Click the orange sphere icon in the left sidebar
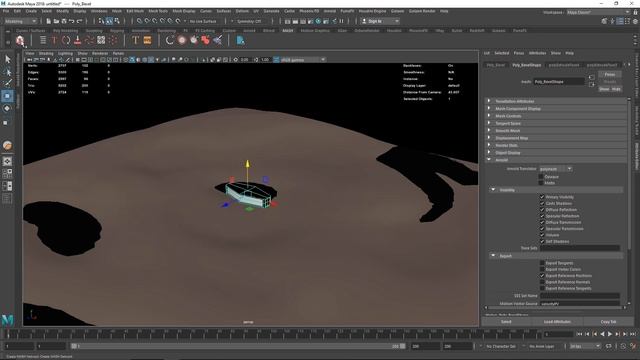Viewport: 640px width, 360px height. pyautogui.click(x=7, y=145)
